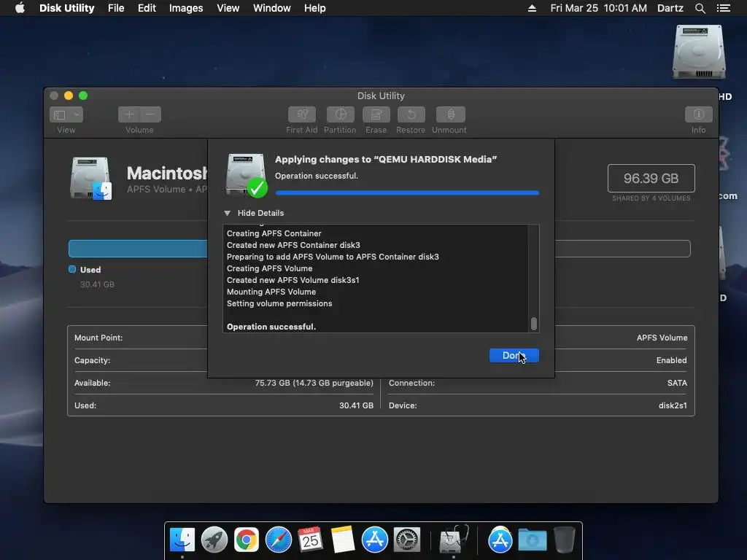Click the Unmount toolbar icon
This screenshot has height=560, width=747.
450,114
